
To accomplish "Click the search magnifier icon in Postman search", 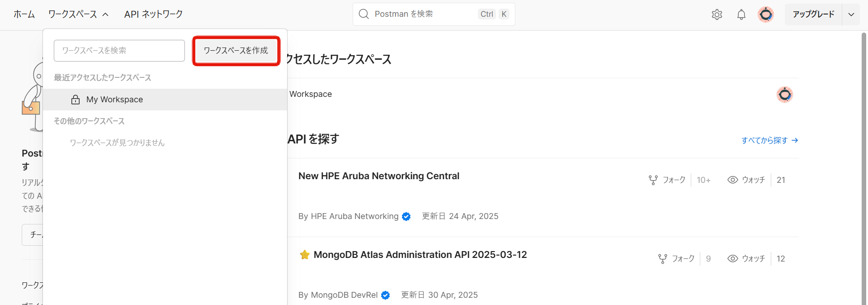I will point(364,14).
